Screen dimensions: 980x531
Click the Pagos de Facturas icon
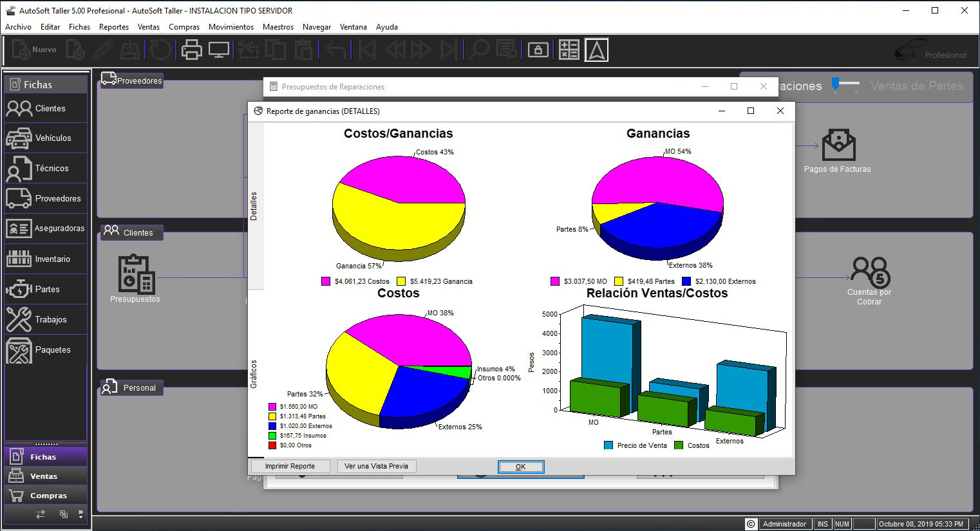838,145
